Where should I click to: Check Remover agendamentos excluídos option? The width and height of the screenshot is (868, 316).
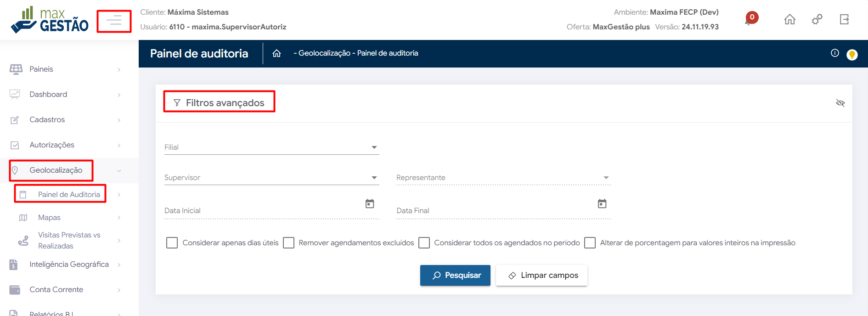288,243
